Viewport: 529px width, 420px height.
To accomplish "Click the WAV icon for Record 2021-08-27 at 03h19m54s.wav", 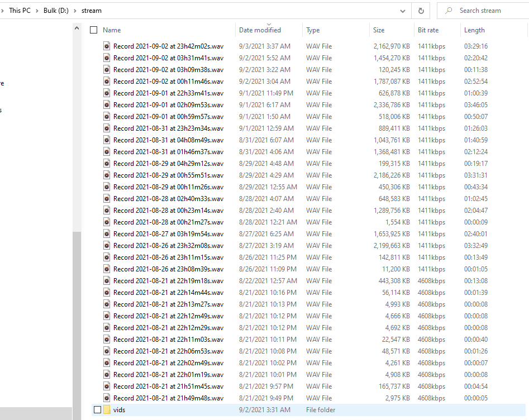I will tap(107, 234).
